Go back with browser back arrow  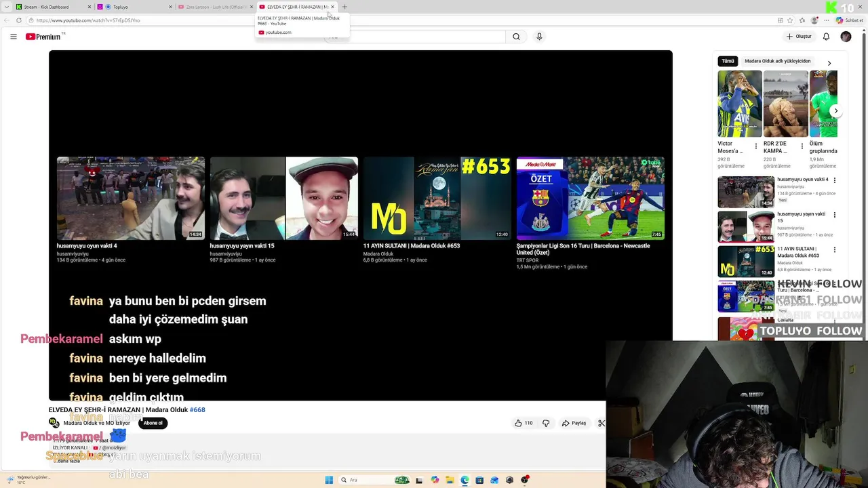click(7, 20)
